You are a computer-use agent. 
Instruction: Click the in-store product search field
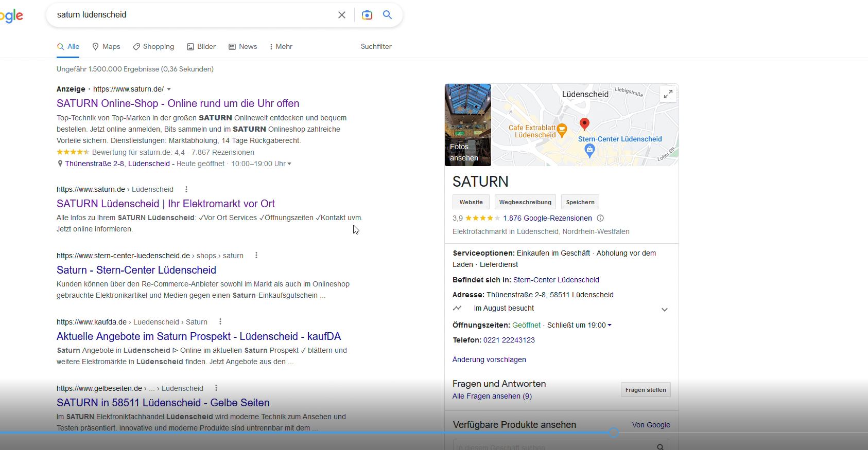pos(561,445)
